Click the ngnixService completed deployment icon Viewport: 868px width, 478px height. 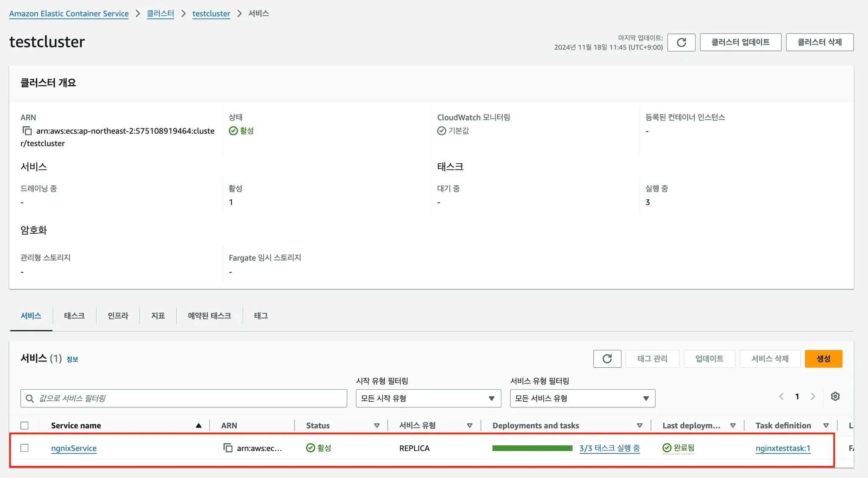(x=667, y=448)
